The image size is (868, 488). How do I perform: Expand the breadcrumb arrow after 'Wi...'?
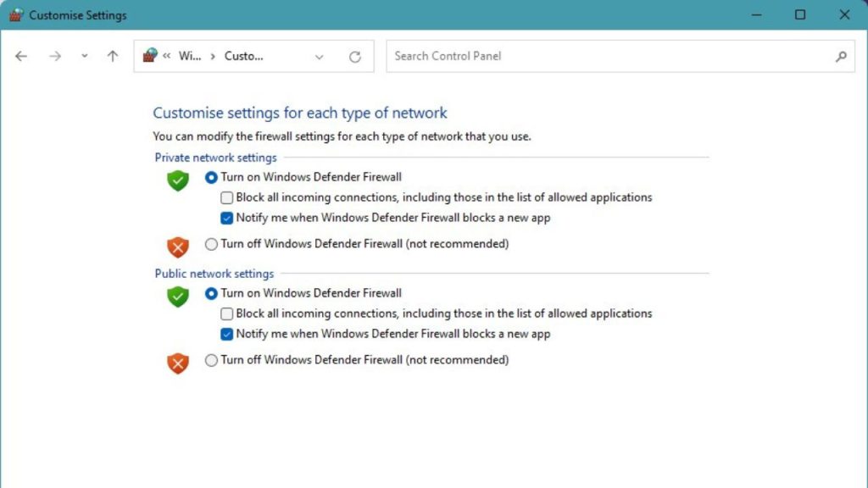pos(213,57)
